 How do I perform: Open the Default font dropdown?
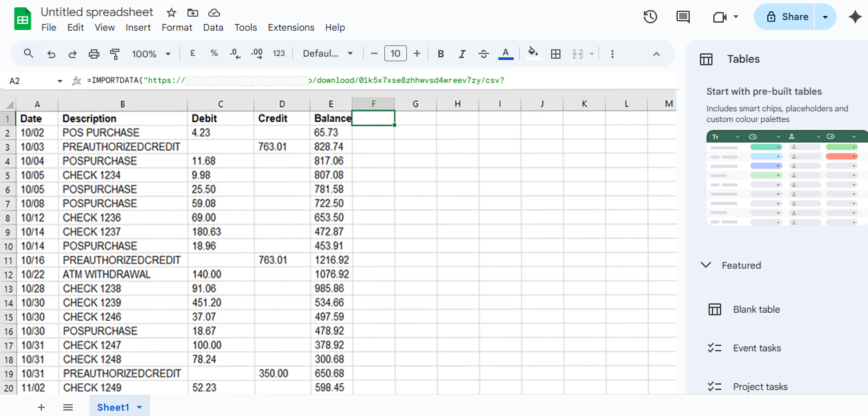click(328, 53)
